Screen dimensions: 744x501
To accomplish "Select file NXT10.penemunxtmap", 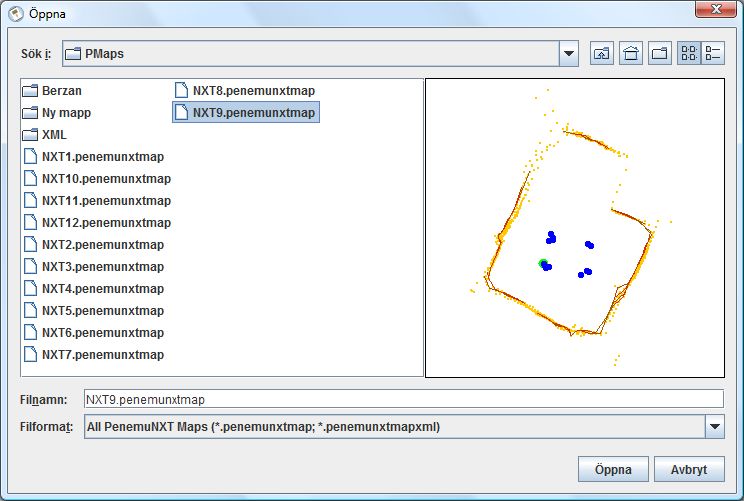I will point(97,178).
